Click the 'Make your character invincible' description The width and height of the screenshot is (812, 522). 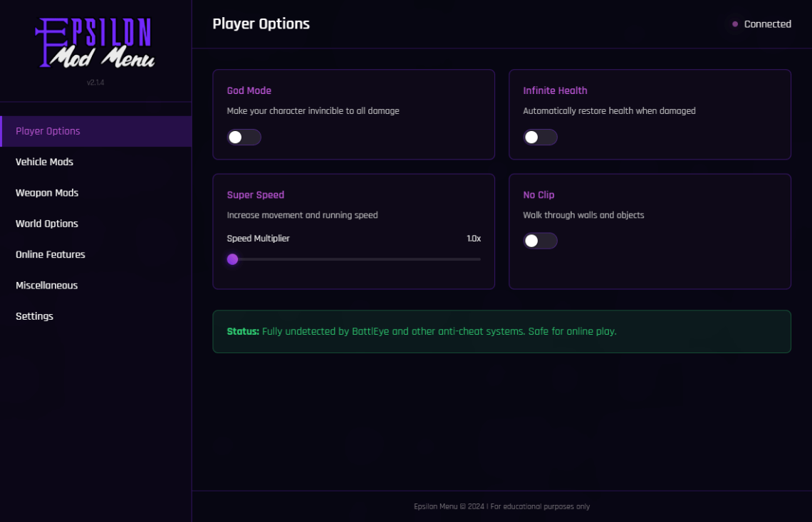(x=313, y=111)
